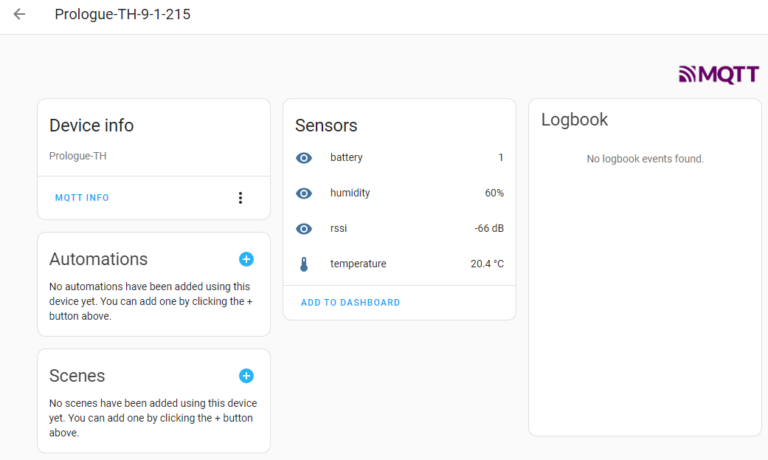This screenshot has width=768, height=460.
Task: Click the humidity sensor eye icon
Action: [x=305, y=193]
